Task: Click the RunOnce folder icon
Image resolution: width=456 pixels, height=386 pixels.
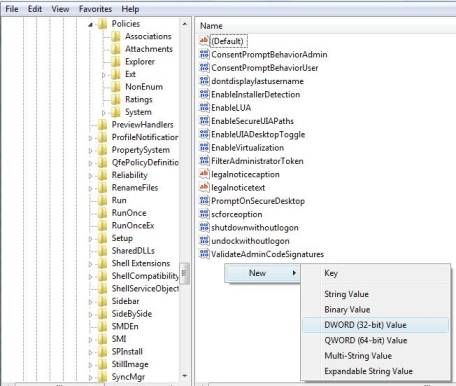Action: point(102,213)
